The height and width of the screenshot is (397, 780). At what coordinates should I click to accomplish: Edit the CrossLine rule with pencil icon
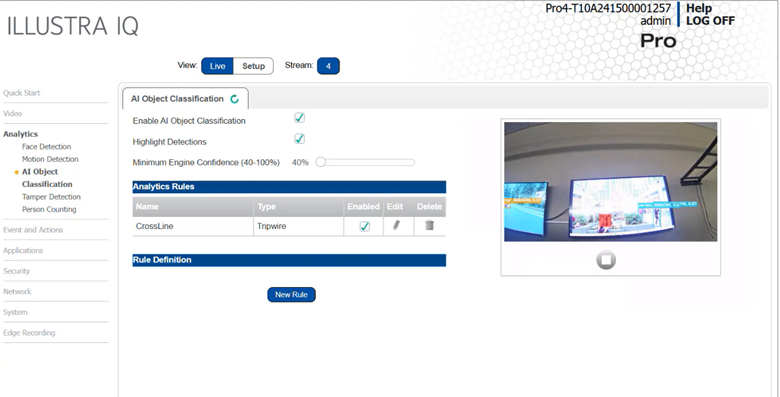(x=396, y=225)
